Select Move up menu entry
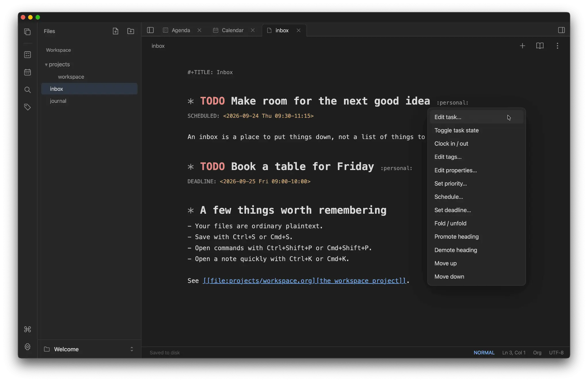588x382 pixels. pyautogui.click(x=477, y=263)
